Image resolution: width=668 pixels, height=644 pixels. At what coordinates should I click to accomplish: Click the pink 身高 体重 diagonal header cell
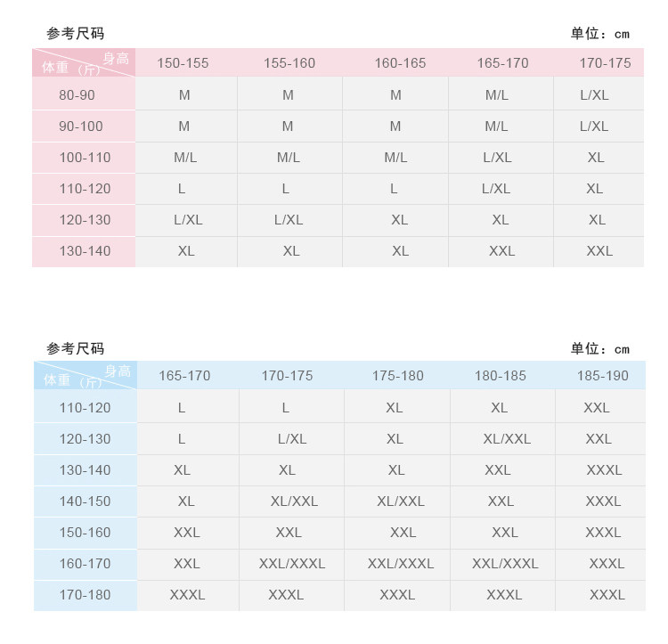point(84,62)
